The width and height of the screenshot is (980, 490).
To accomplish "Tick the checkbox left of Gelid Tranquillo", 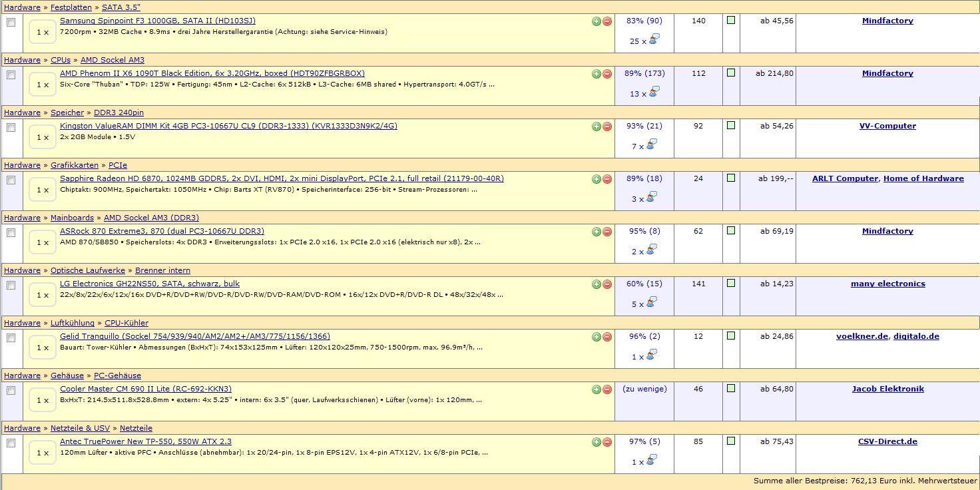I will (x=11, y=338).
